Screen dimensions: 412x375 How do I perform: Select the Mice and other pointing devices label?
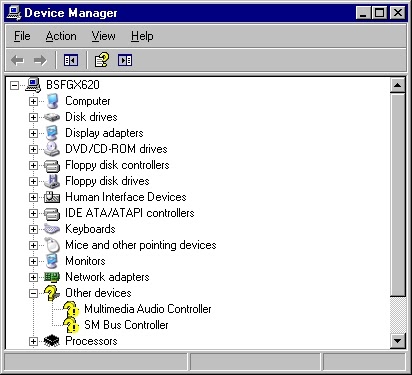tap(141, 245)
